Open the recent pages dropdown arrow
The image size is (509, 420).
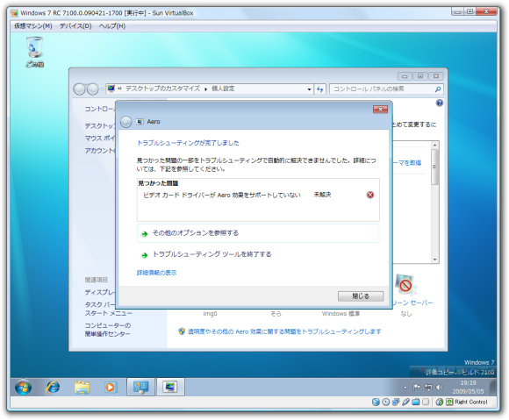[103, 89]
